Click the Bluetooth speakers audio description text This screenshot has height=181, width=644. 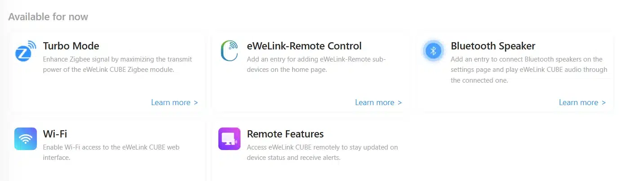(529, 70)
